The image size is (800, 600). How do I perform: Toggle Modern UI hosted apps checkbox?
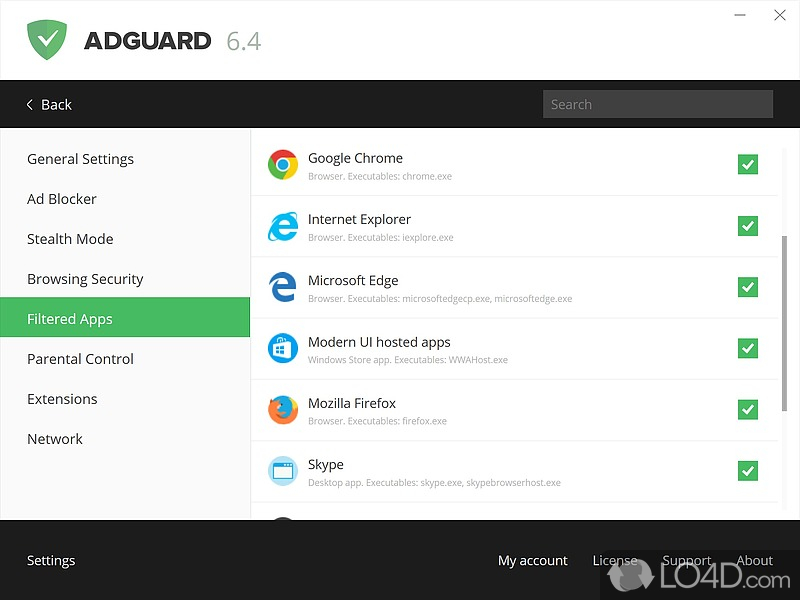click(x=747, y=348)
